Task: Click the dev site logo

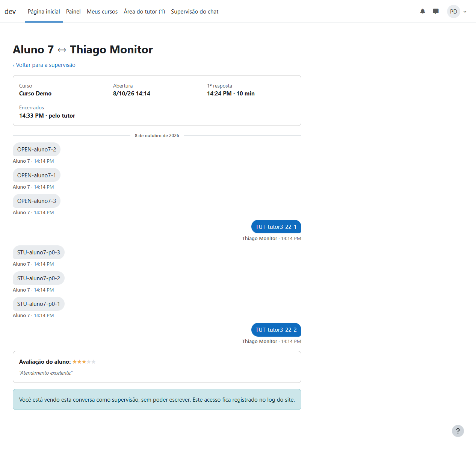Action: pos(10,12)
